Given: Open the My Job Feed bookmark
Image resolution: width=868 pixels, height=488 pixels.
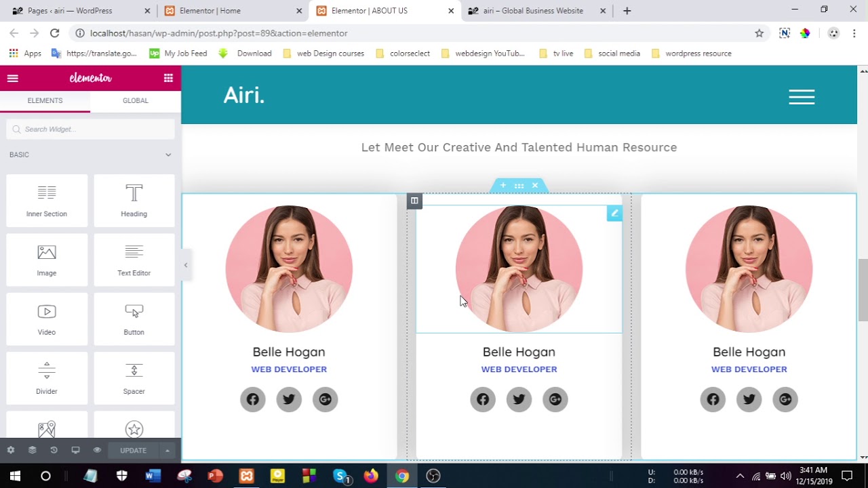Looking at the screenshot, I should [178, 54].
